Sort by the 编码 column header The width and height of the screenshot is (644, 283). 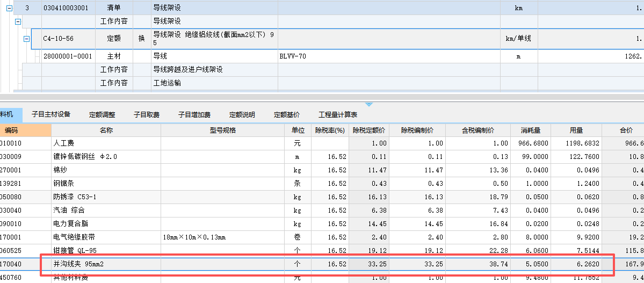point(25,130)
